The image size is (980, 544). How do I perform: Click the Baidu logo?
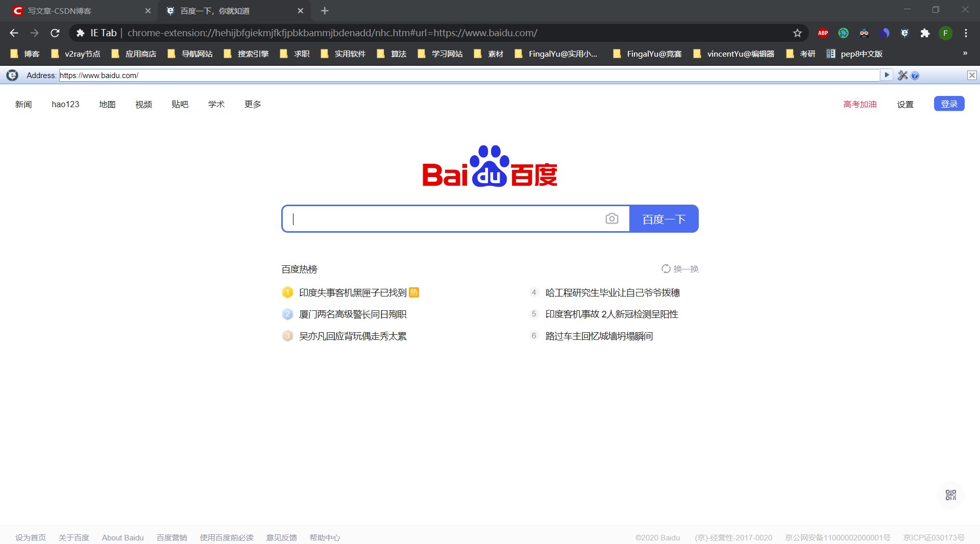click(490, 166)
